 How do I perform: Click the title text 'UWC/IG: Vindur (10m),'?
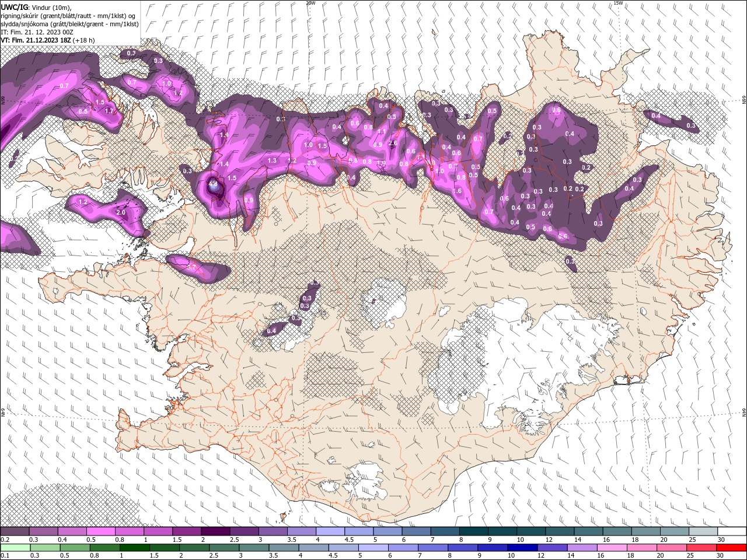pos(36,6)
